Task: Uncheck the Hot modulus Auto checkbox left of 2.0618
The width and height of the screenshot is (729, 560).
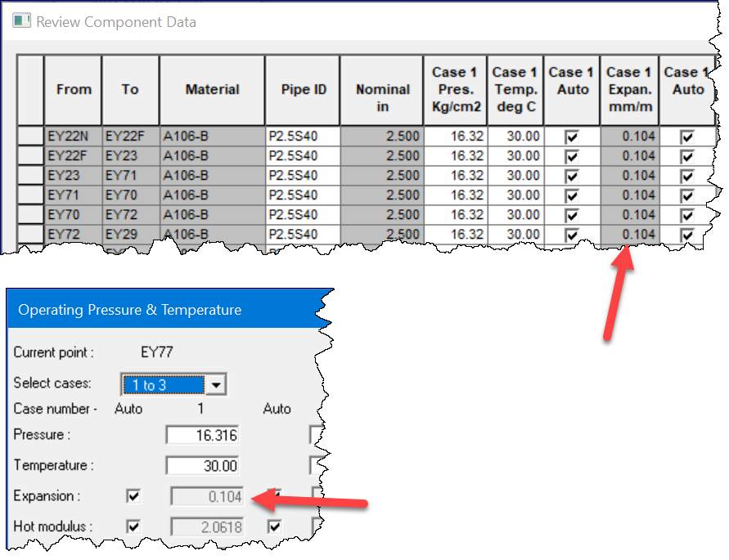Action: [x=133, y=526]
